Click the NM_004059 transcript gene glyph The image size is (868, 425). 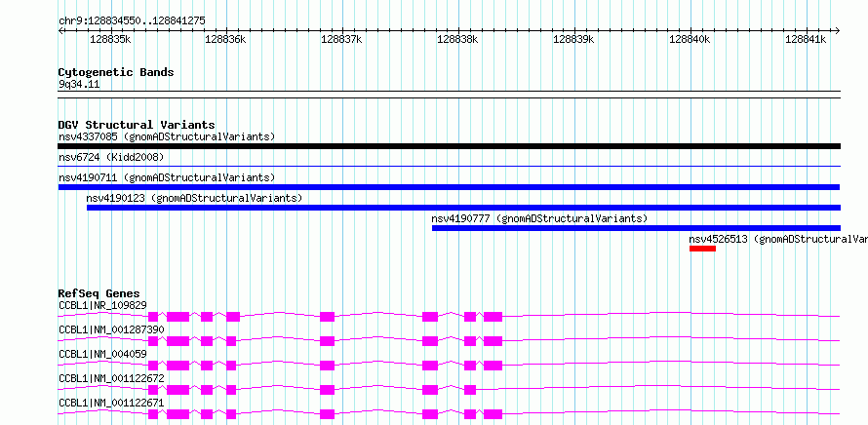(x=449, y=366)
